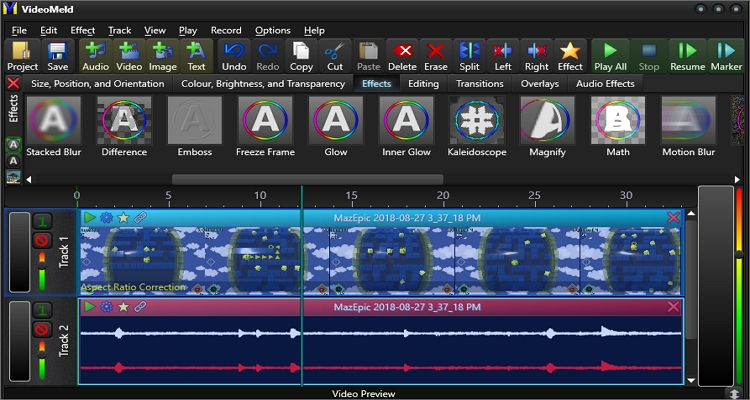
Task: Click the Erase toolbar icon
Action: (436, 56)
